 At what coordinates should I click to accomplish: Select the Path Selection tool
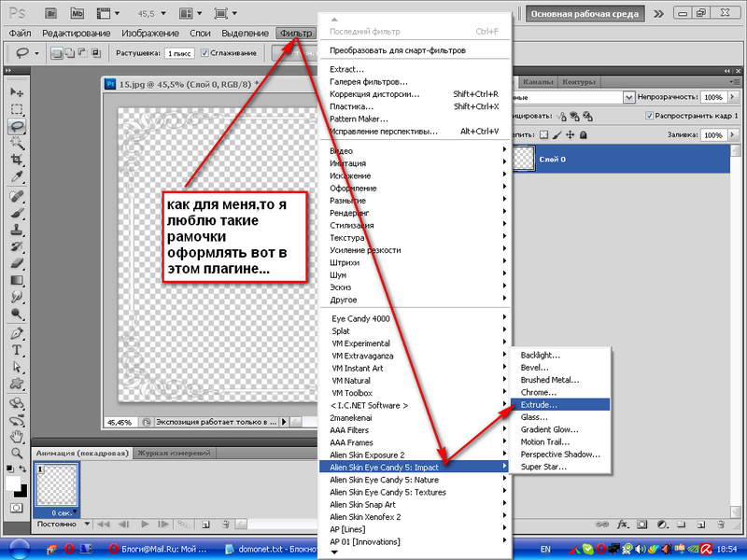(17, 367)
